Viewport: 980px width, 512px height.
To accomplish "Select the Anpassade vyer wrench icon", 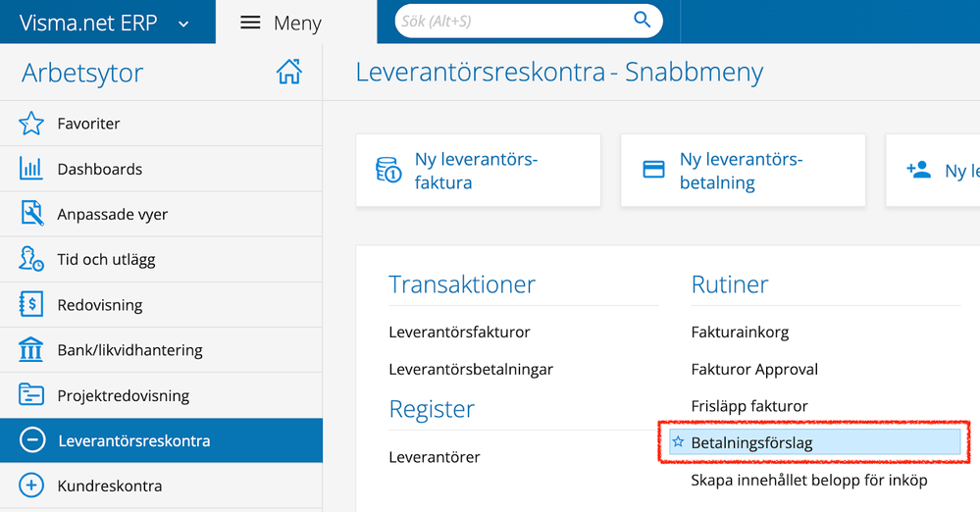I will click(31, 214).
